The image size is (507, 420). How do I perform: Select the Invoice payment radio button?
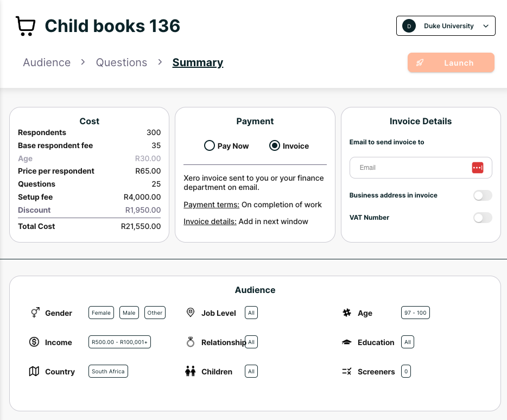[275, 146]
